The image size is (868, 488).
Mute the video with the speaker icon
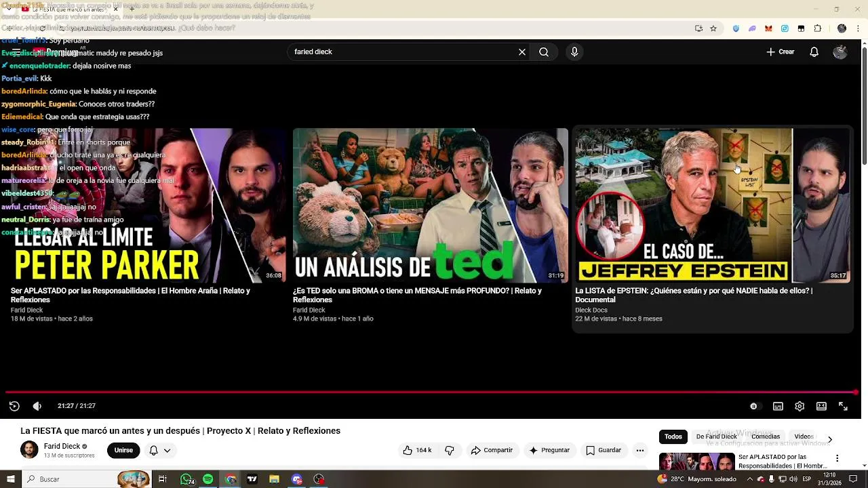coord(37,406)
